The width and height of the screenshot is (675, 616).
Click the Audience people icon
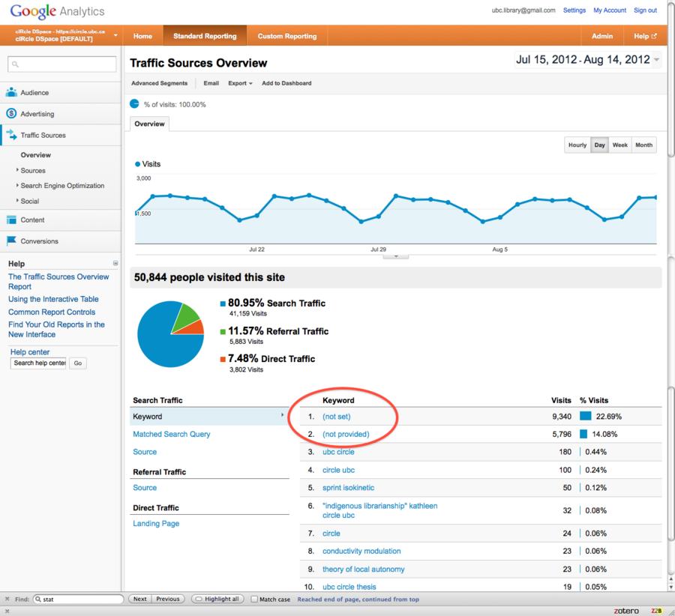click(11, 93)
